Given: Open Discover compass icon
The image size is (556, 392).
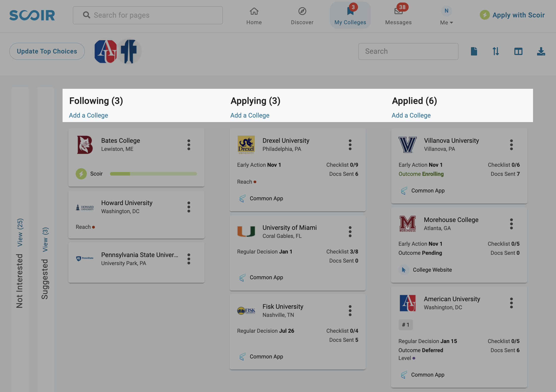Looking at the screenshot, I should (302, 11).
